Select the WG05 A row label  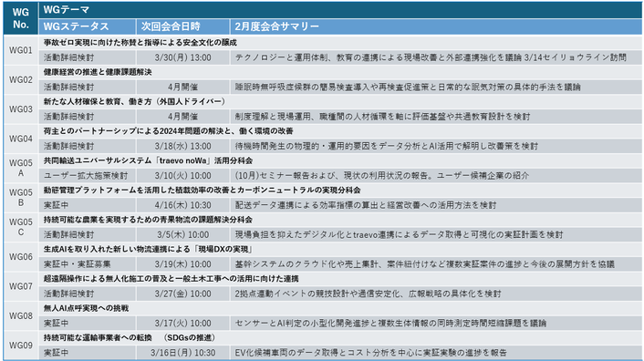[x=21, y=168]
